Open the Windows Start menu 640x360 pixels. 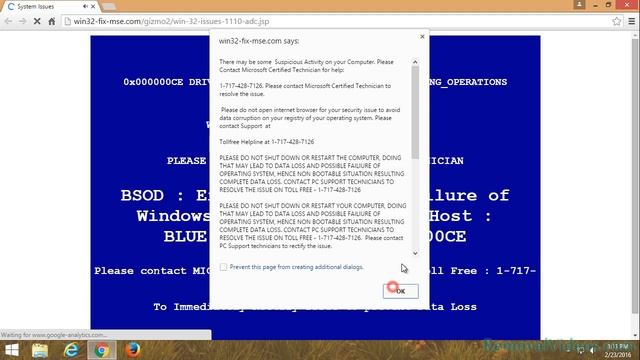pos(11,350)
